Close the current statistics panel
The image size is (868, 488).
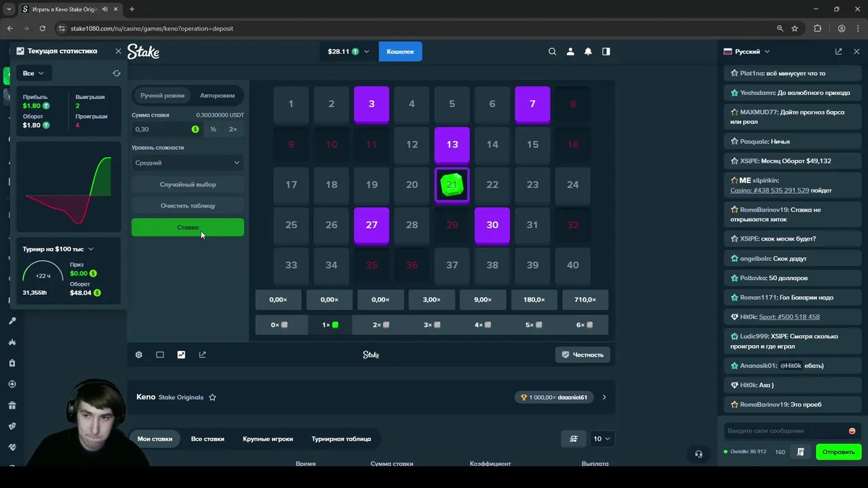pos(118,51)
